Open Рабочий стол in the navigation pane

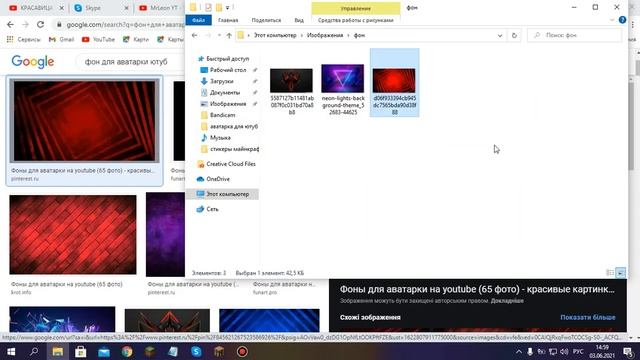[228, 70]
